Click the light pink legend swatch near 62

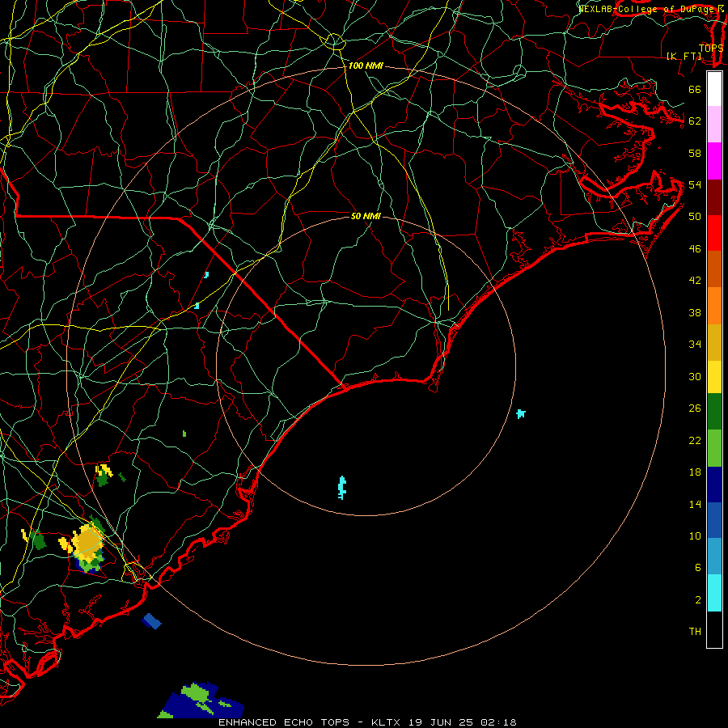714,124
